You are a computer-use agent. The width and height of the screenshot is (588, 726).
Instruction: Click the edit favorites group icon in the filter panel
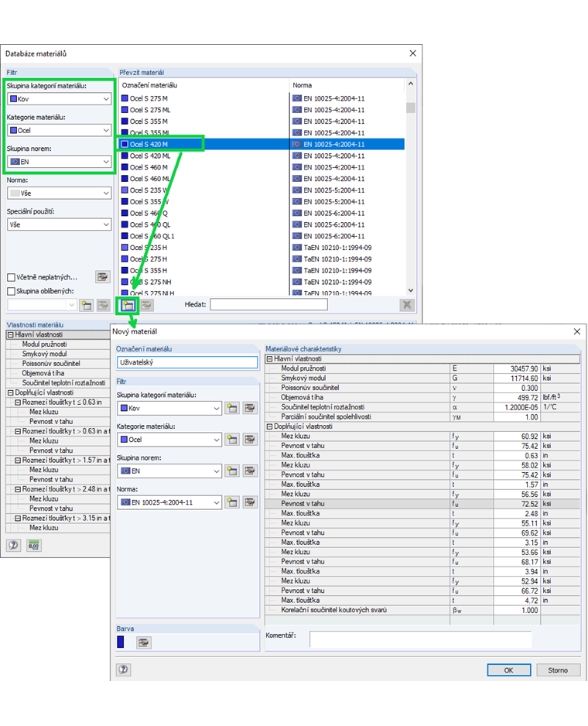pos(103,305)
